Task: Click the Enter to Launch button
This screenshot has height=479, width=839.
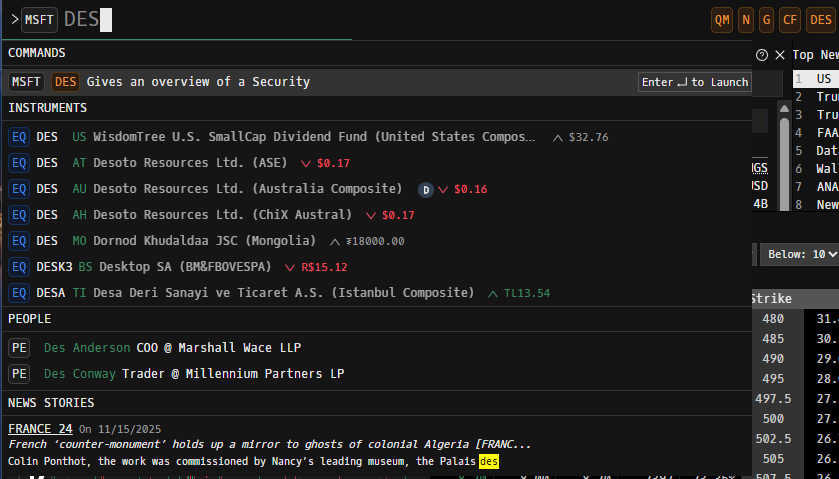Action: coord(695,82)
